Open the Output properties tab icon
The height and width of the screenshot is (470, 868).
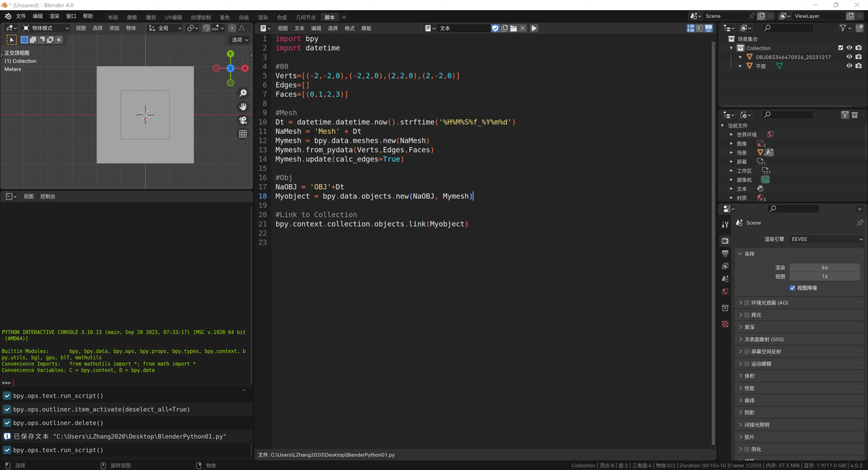point(725,253)
